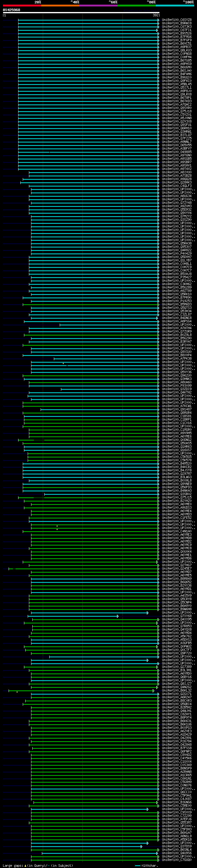Screen dimensions: 197x868
Task: Open the UniRef100_C6T3K3 hit
Action: pyautogui.click(x=177, y=26)
